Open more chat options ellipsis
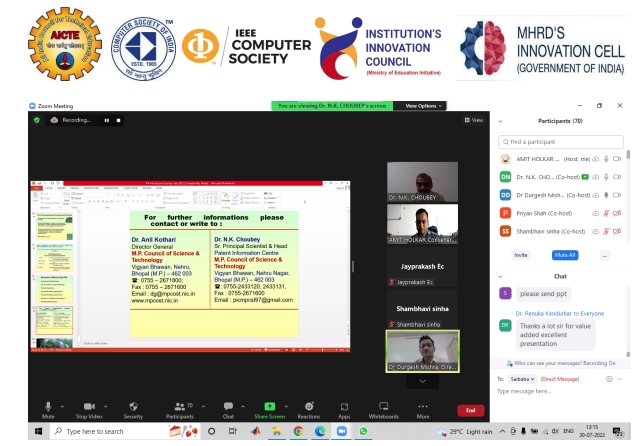Screen dimensions: 643x446 [x=620, y=379]
